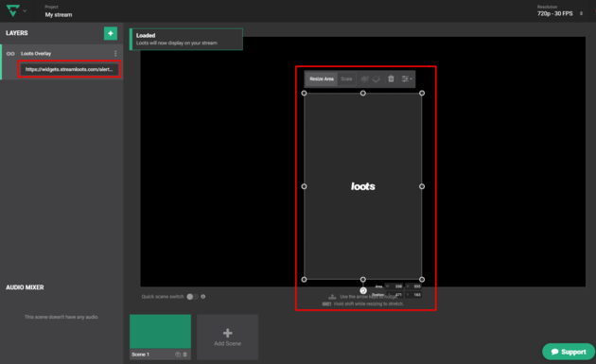Select the loots overlay on canvas

pos(363,186)
